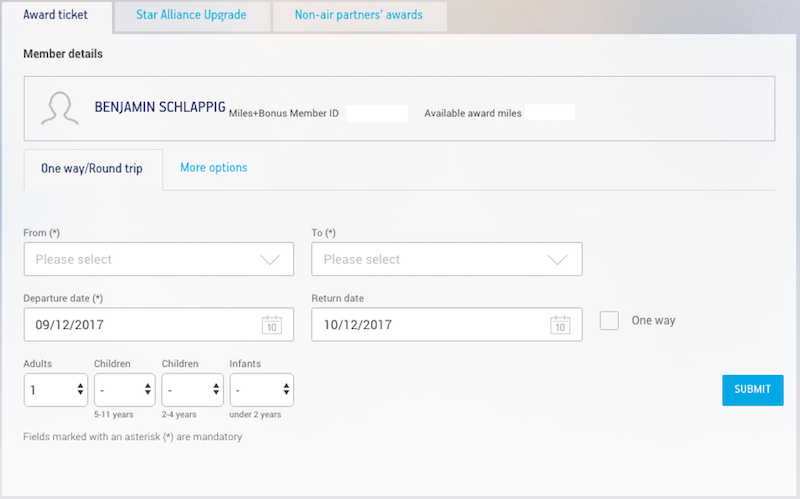Open the Adults count selector

pyautogui.click(x=56, y=390)
